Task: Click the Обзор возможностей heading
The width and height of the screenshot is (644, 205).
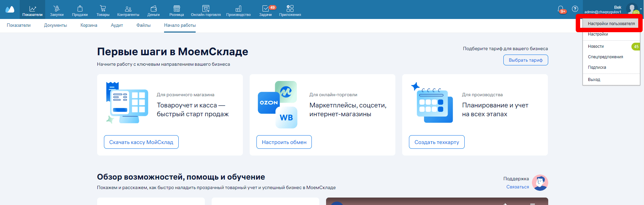Action: click(181, 177)
